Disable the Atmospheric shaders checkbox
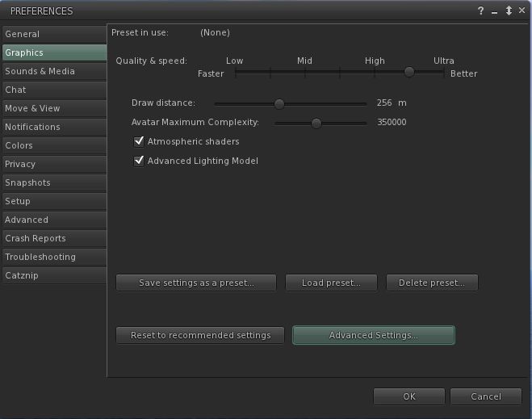 (139, 141)
